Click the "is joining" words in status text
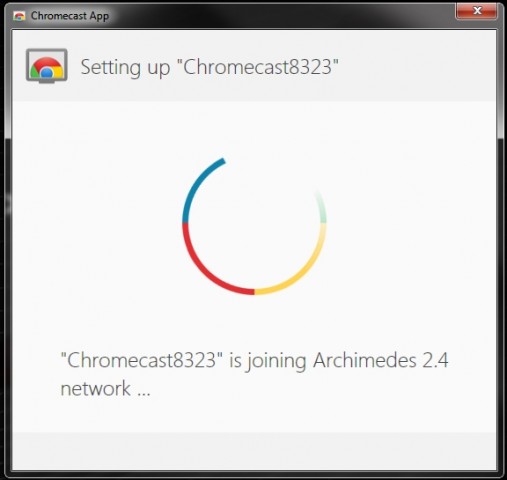Screen dimensions: 507x480 (268, 361)
